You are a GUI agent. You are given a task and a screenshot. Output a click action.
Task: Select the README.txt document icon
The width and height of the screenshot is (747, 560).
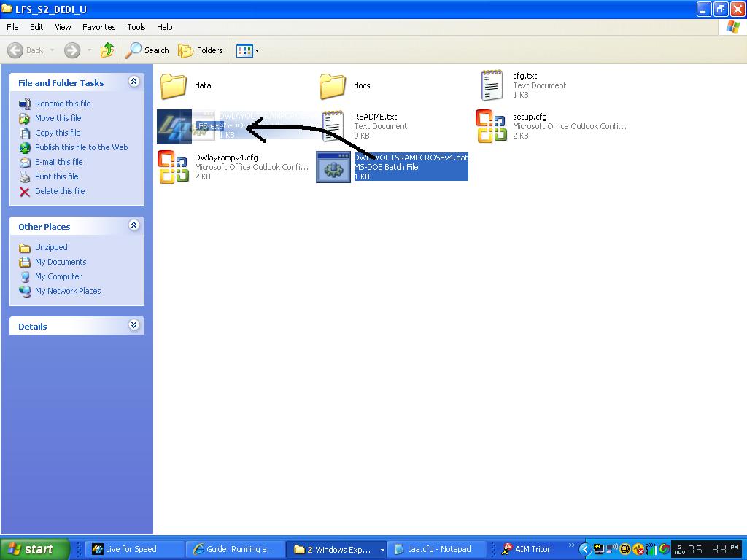pos(333,126)
